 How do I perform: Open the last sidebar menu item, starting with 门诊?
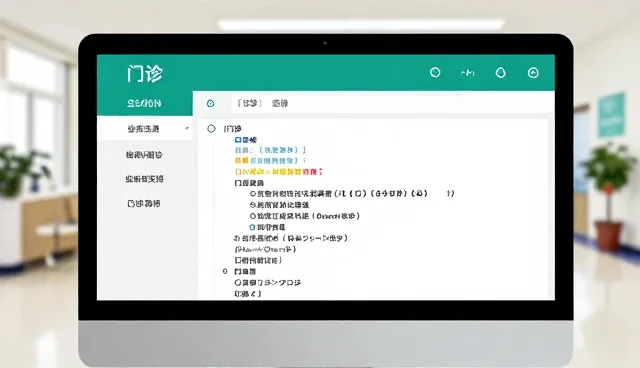(x=144, y=203)
